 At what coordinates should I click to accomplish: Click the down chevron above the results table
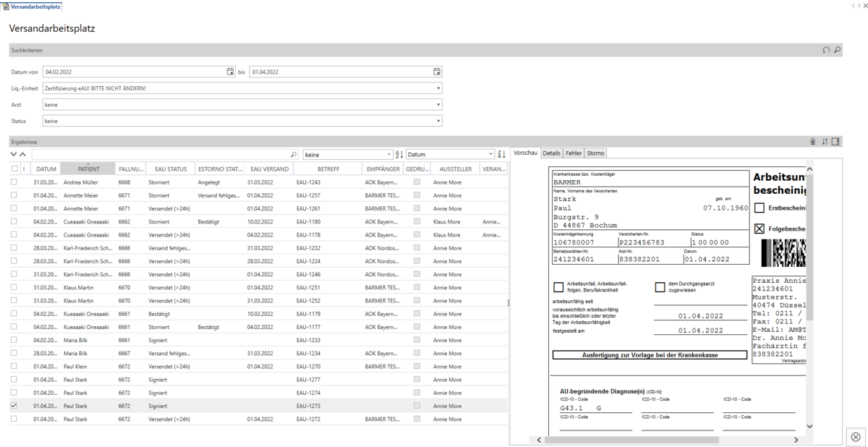[x=14, y=154]
